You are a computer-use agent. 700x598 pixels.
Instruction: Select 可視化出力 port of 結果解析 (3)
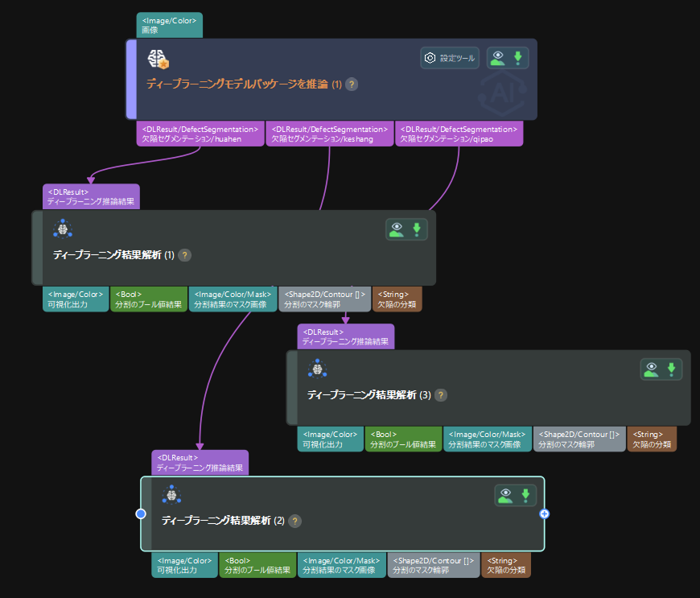[331, 439]
